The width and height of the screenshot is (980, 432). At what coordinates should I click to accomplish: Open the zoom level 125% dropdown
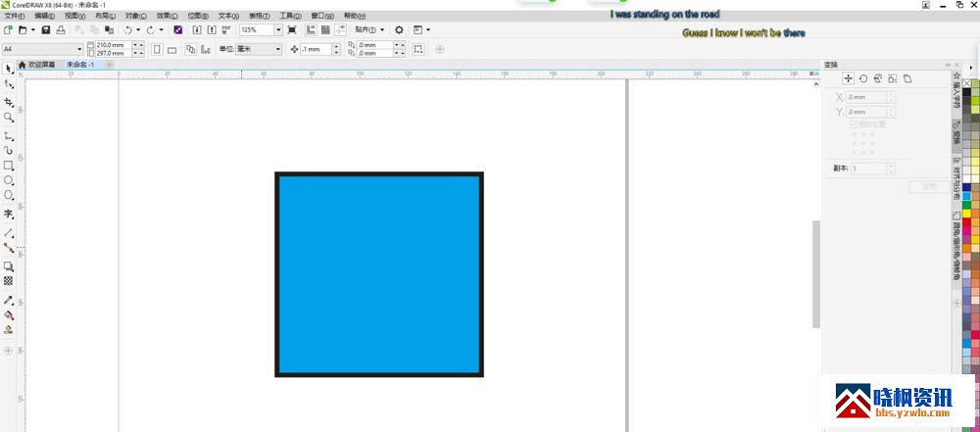click(x=278, y=29)
